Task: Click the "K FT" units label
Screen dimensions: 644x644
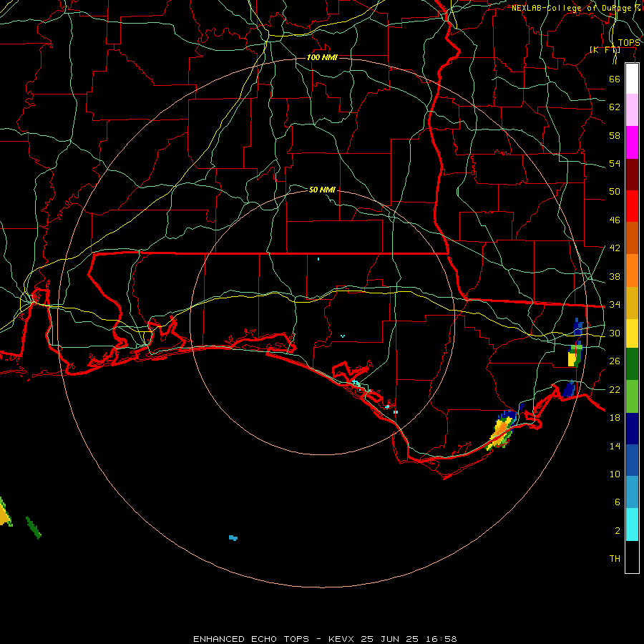Action: pyautogui.click(x=605, y=50)
